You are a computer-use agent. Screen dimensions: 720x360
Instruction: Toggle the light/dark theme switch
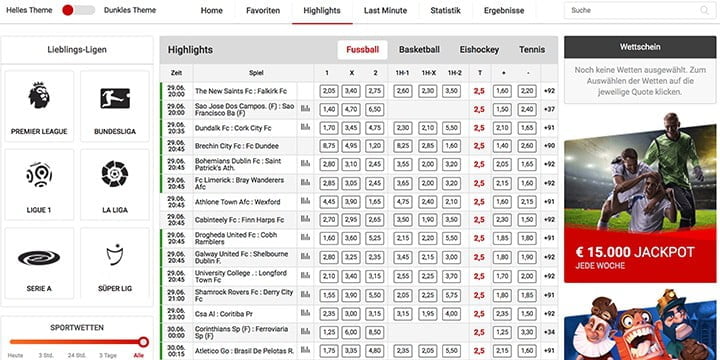coord(79,10)
